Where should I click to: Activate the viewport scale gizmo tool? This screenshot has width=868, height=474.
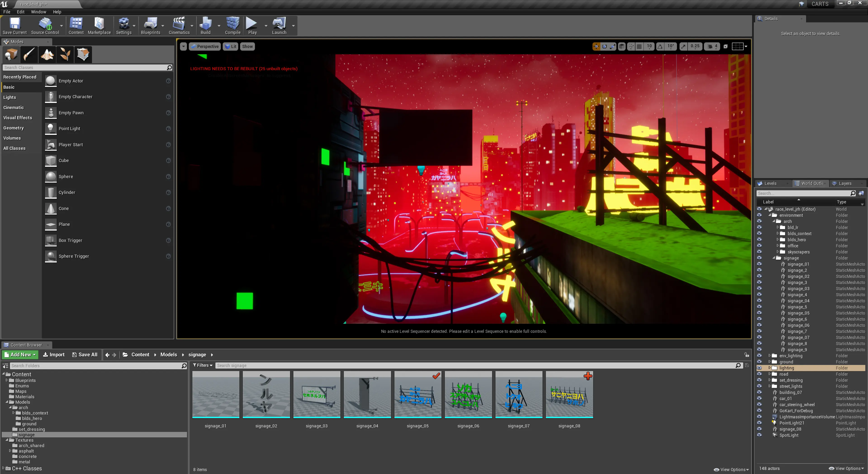coord(613,47)
